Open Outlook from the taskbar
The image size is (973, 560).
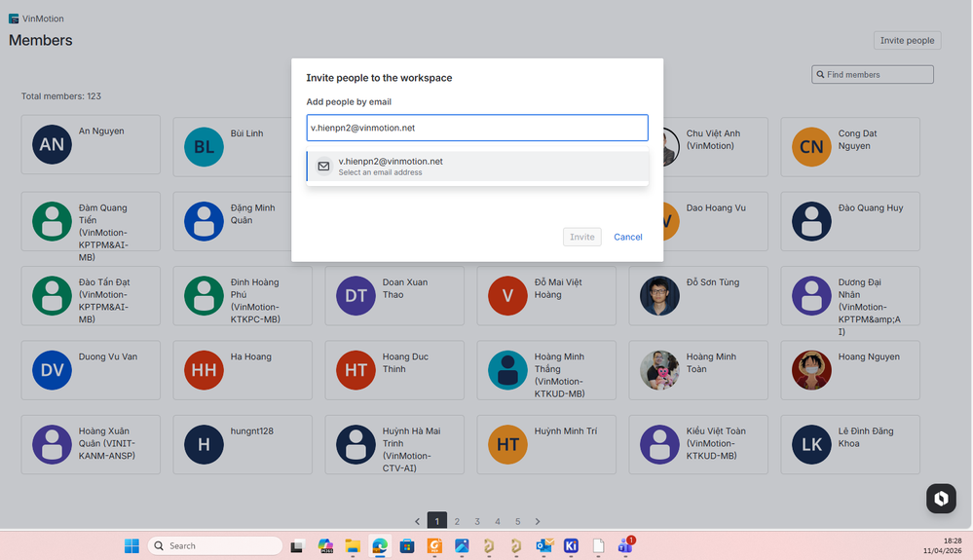(544, 545)
